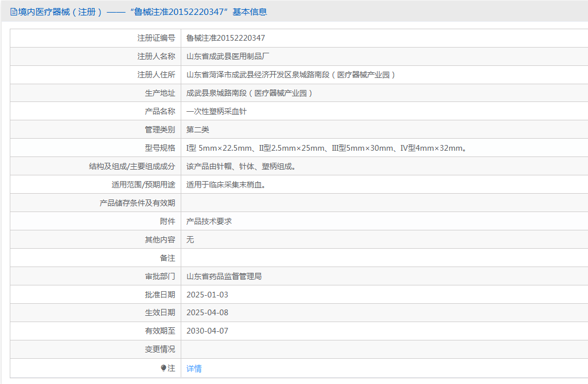
Task: Click the 其他内容 row label
Action: (159, 240)
